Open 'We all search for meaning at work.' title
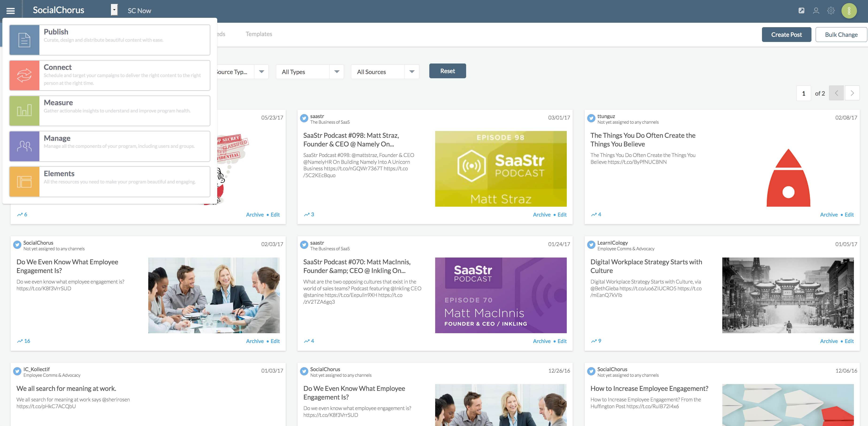Screen dimensions: 868x426 click(66, 388)
